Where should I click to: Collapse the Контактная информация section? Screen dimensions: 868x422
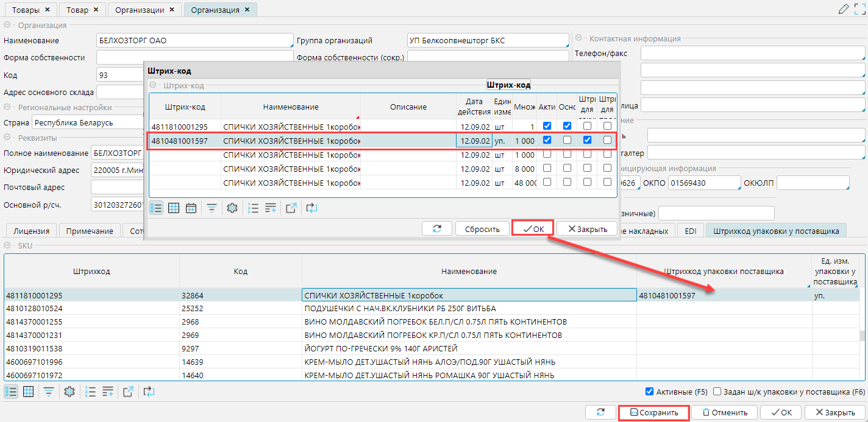(579, 38)
